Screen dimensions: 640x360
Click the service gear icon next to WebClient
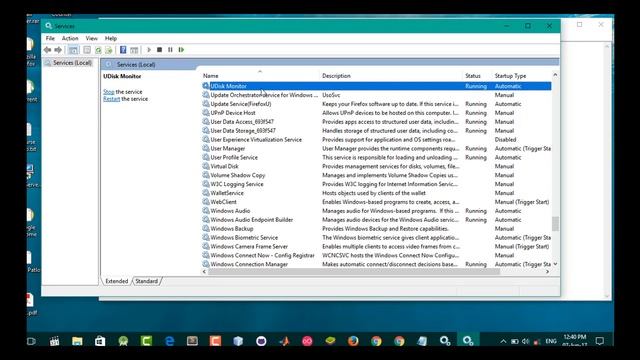coord(206,202)
